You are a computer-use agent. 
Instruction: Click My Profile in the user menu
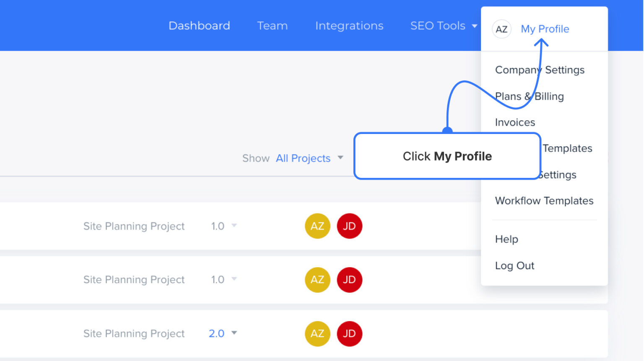[545, 29]
